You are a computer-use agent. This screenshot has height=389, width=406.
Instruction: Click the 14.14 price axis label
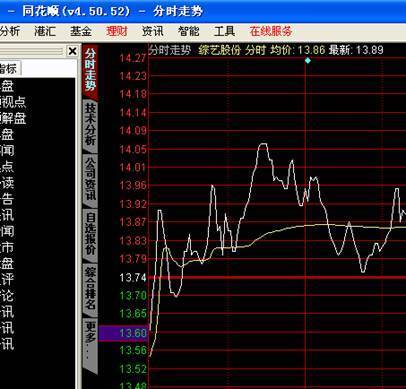click(133, 113)
